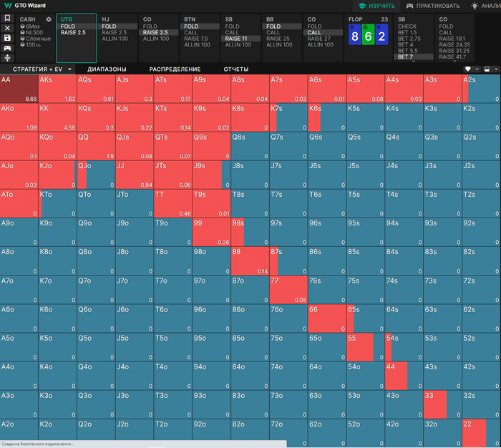Click the UTG position header
Viewport: 501px width, 448px height.
tap(67, 19)
